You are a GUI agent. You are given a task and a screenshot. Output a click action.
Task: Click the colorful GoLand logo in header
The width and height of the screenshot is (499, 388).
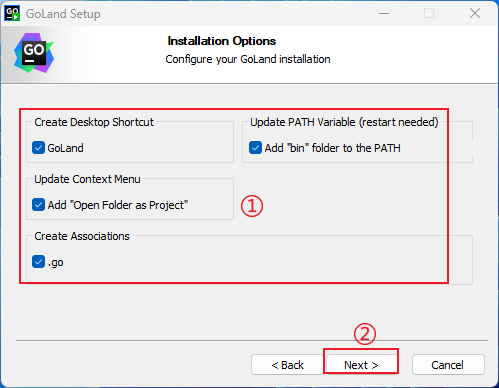coord(34,53)
